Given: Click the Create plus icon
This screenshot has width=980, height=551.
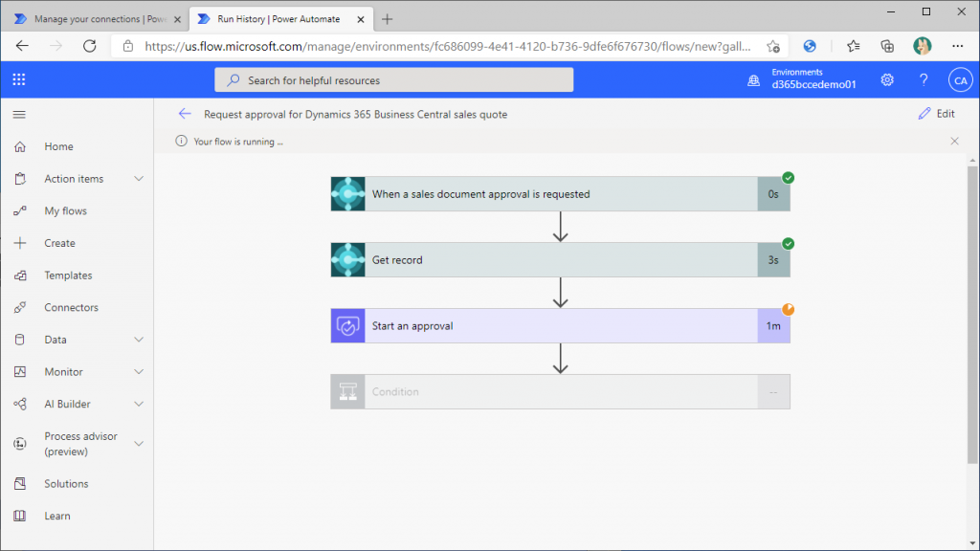Looking at the screenshot, I should (x=20, y=243).
